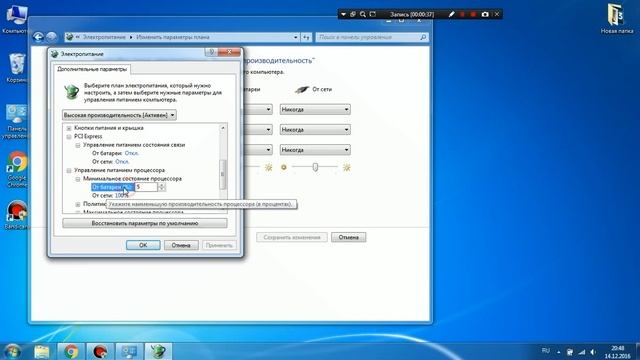
Task: Click the help question mark in the Электропитание dialog
Action: point(211,52)
